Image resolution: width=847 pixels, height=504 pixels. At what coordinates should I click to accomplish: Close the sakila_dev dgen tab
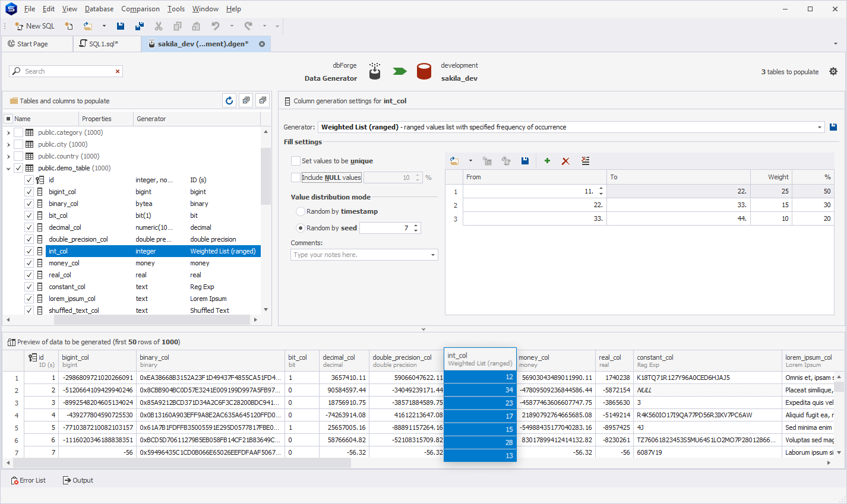pyautogui.click(x=262, y=44)
